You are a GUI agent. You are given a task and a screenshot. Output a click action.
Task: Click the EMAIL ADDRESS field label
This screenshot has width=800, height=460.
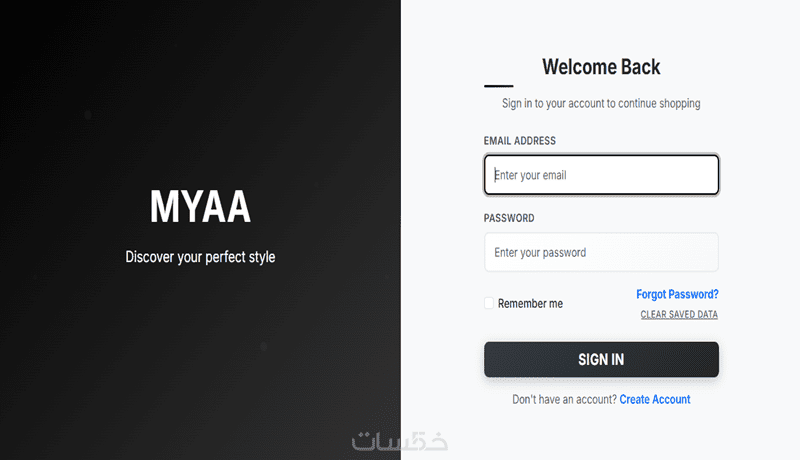tap(520, 141)
